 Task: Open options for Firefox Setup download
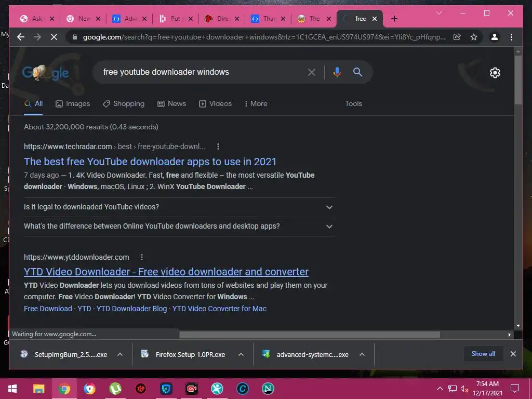[x=241, y=354]
